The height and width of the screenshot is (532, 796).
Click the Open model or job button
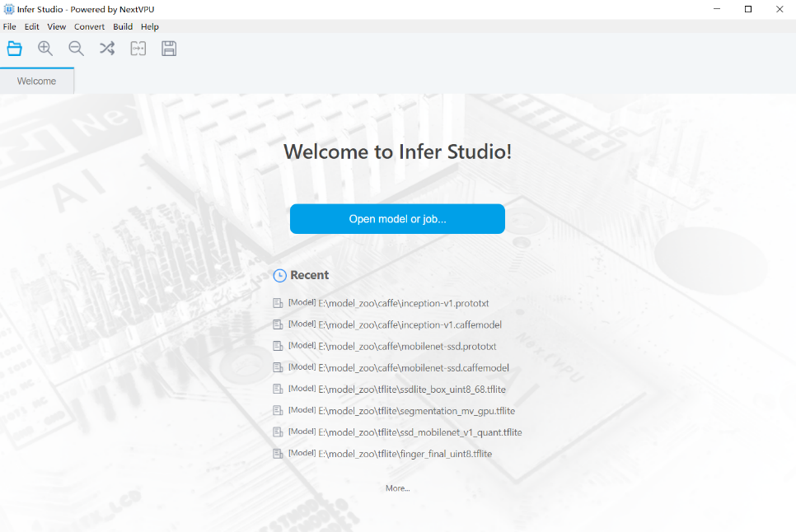click(397, 219)
